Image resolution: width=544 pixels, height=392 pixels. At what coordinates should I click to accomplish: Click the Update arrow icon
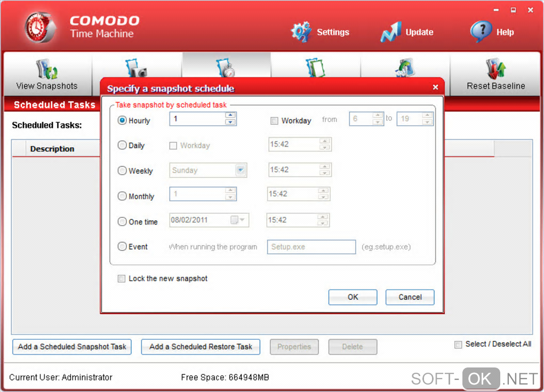(x=390, y=32)
